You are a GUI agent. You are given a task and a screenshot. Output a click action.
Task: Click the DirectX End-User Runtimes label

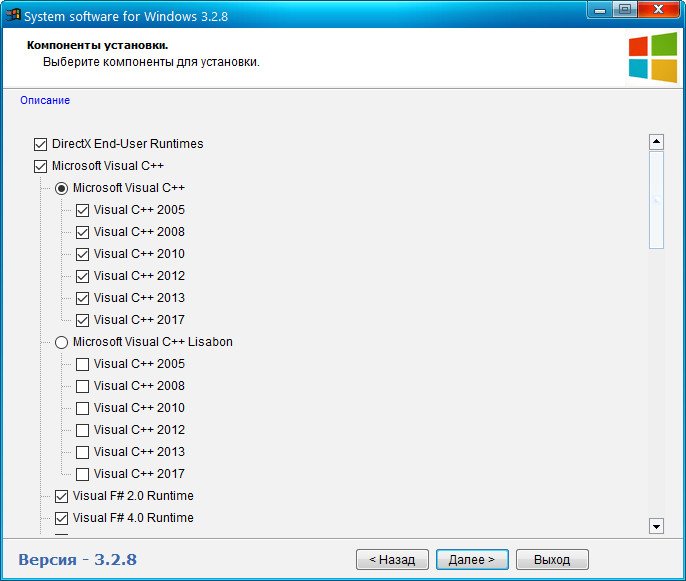[127, 144]
